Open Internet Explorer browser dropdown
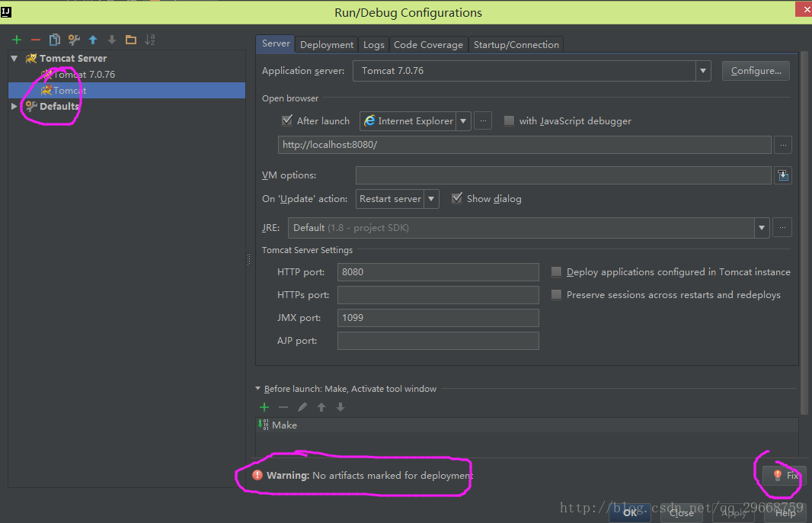812x523 pixels. point(463,120)
